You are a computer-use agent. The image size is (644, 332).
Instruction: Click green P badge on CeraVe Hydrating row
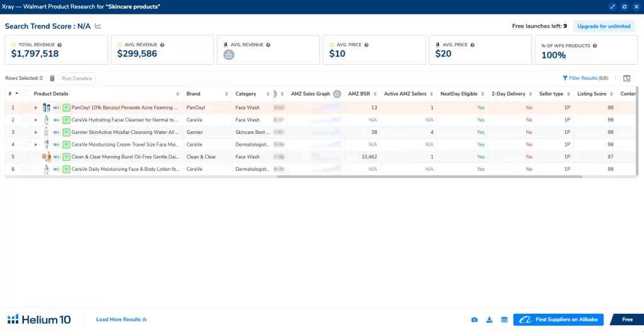tap(66, 120)
